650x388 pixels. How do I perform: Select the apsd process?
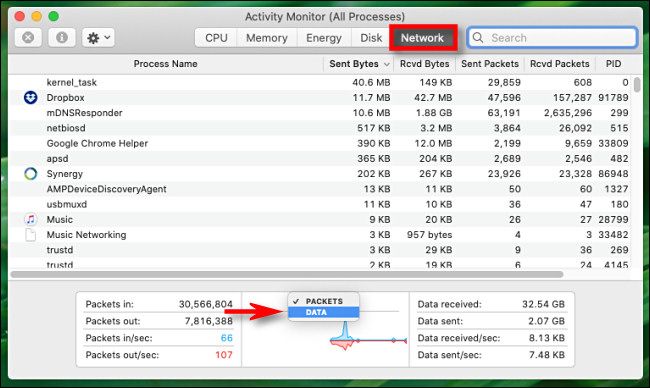57,159
